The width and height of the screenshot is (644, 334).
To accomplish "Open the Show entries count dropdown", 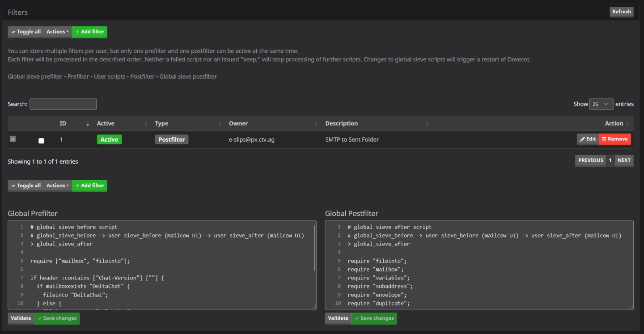I will click(x=601, y=104).
